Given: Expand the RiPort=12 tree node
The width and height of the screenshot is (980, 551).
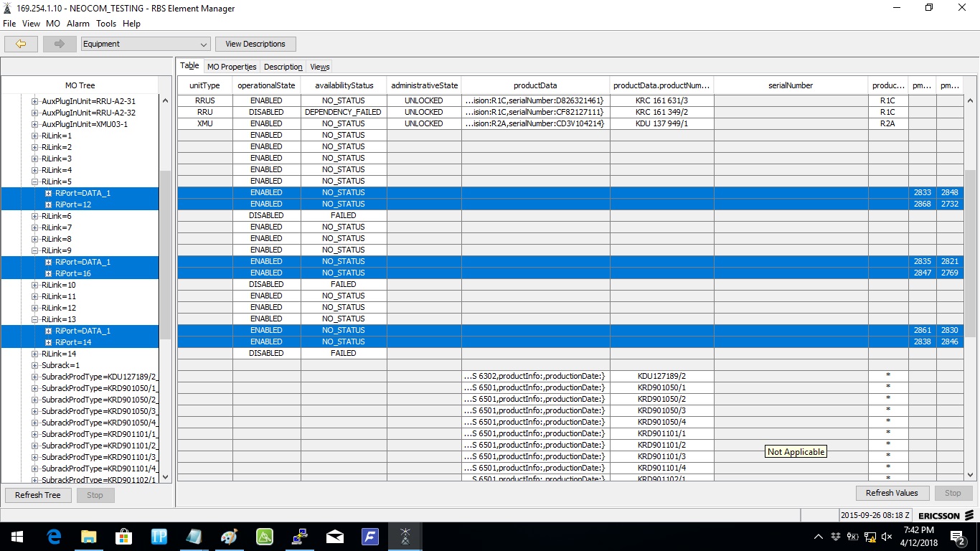Looking at the screenshot, I should tap(48, 204).
